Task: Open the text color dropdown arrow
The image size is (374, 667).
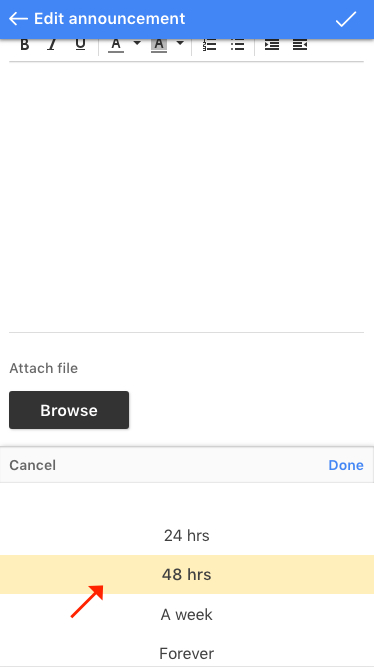Action: click(137, 43)
